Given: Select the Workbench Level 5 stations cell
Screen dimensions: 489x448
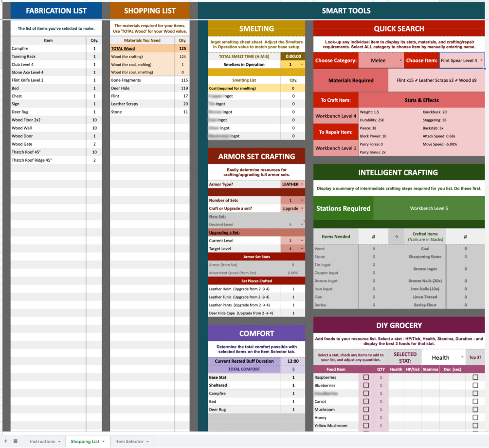Looking at the screenshot, I should click(429, 208).
